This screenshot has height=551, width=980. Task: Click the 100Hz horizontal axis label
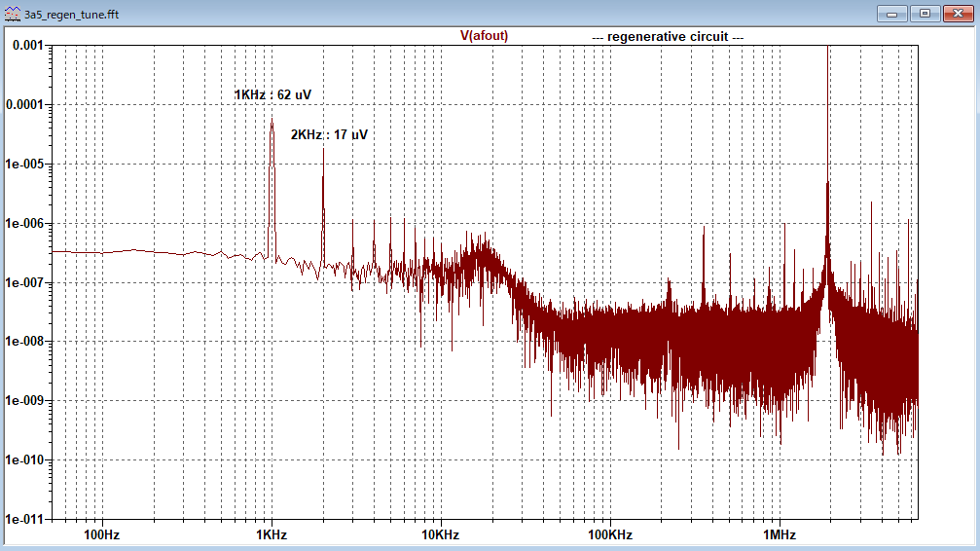(101, 535)
